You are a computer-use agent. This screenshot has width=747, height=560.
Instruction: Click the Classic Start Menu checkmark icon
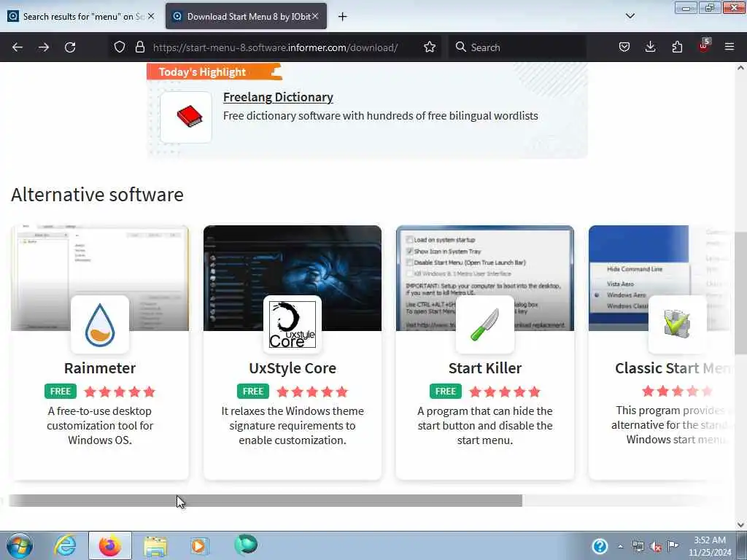(678, 324)
